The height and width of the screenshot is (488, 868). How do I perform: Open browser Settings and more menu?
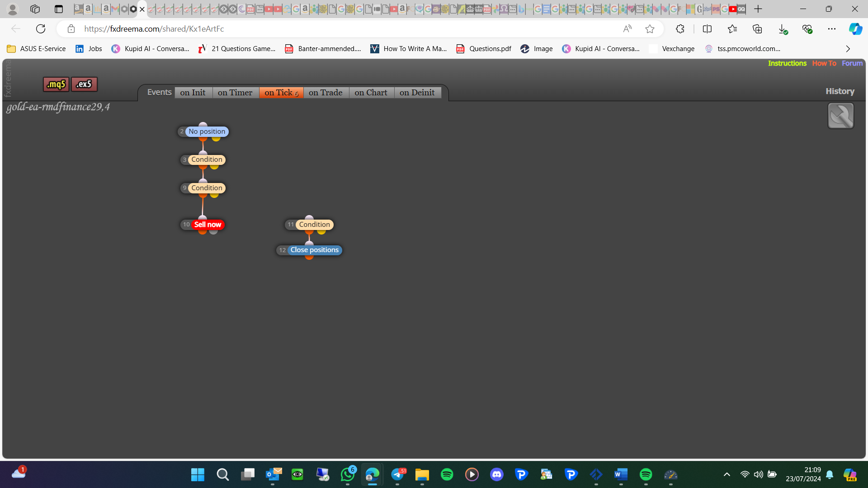click(x=832, y=29)
